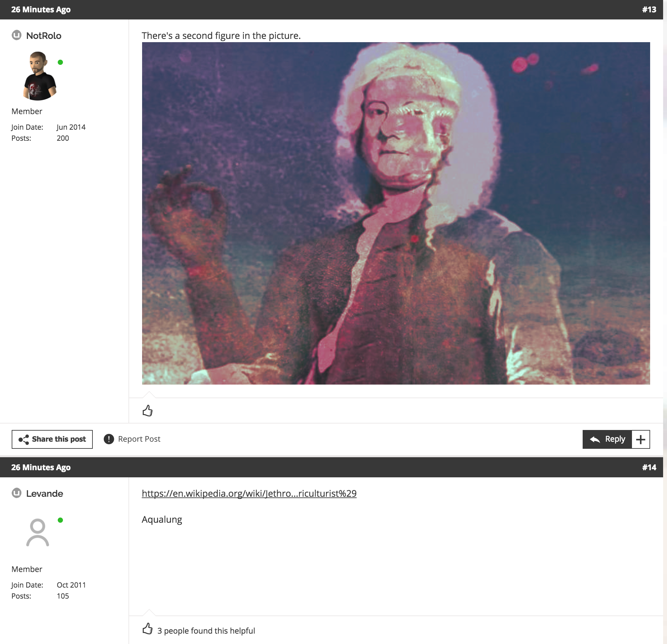This screenshot has height=644, width=667.
Task: Enlarge the posted portrait image
Action: (396, 213)
